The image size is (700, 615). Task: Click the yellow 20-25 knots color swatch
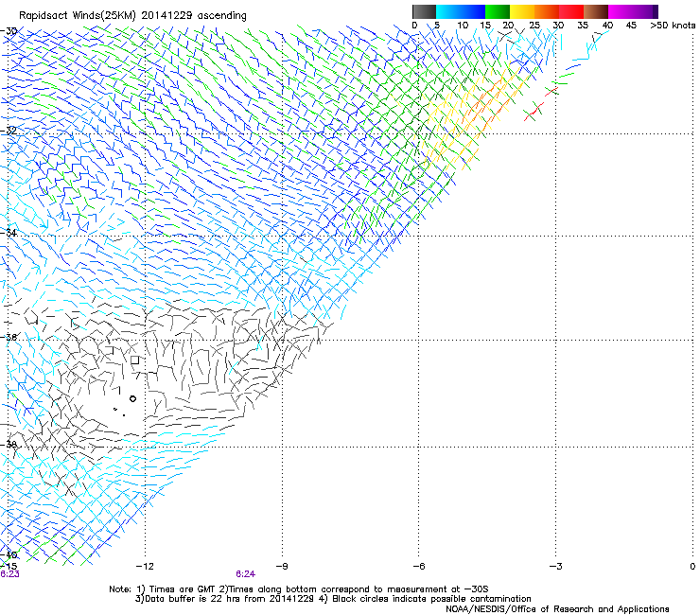coord(522,11)
